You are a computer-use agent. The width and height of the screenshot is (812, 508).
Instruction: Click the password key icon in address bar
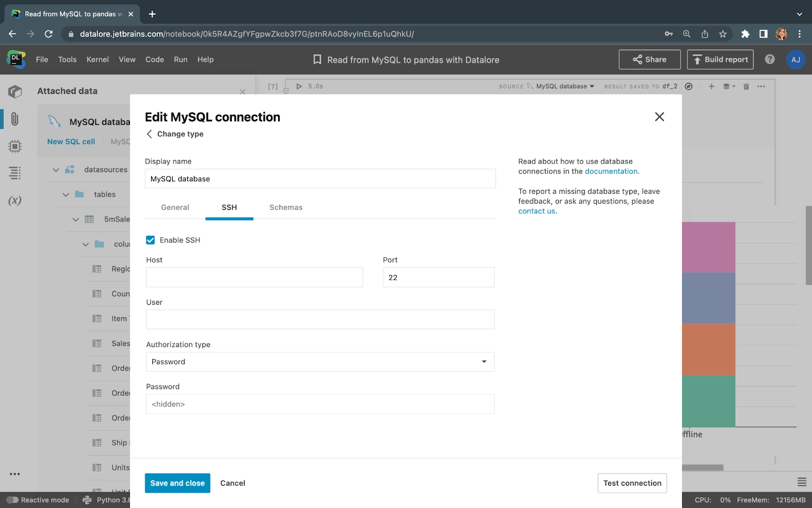pyautogui.click(x=669, y=34)
